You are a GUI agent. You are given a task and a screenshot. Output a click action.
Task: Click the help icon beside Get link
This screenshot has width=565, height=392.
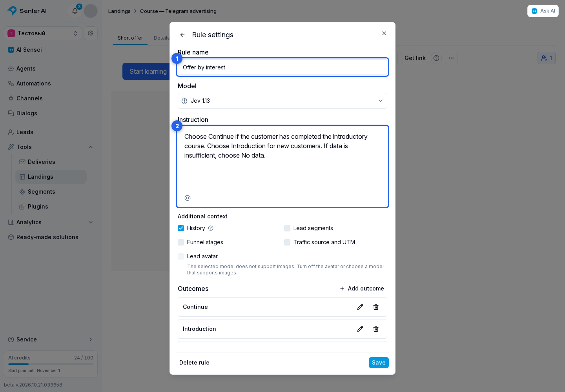(x=436, y=58)
